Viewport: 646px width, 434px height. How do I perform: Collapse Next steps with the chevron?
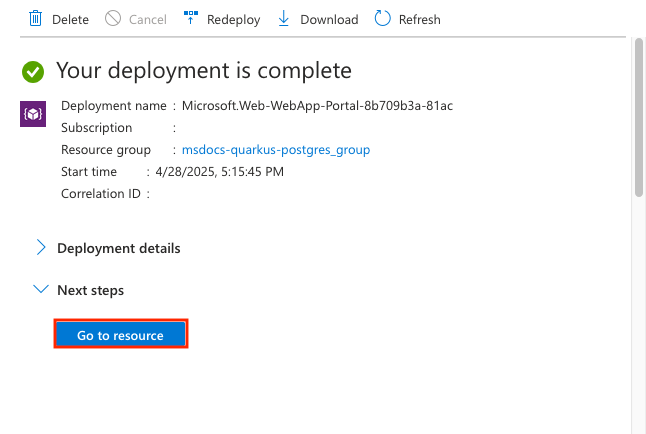point(41,289)
